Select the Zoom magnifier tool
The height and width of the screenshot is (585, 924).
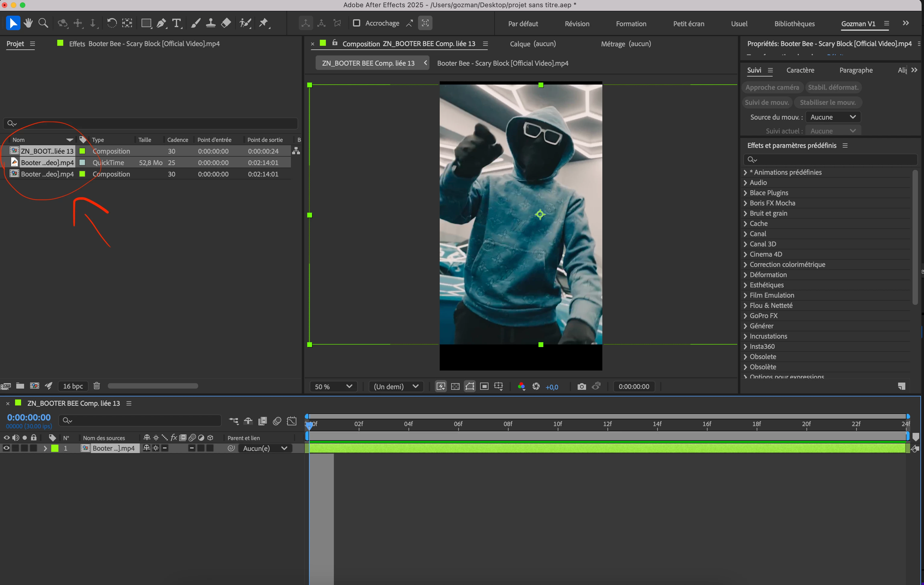[43, 23]
